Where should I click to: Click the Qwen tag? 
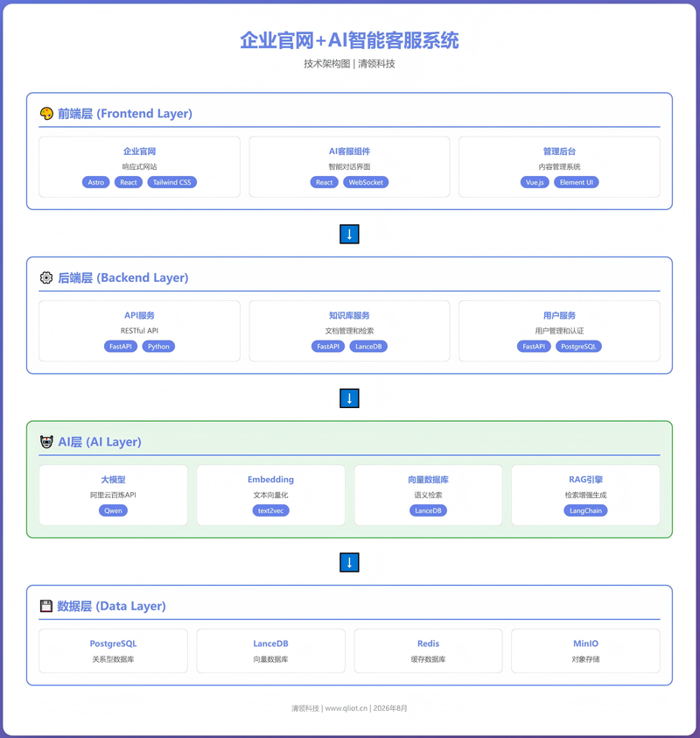114,510
